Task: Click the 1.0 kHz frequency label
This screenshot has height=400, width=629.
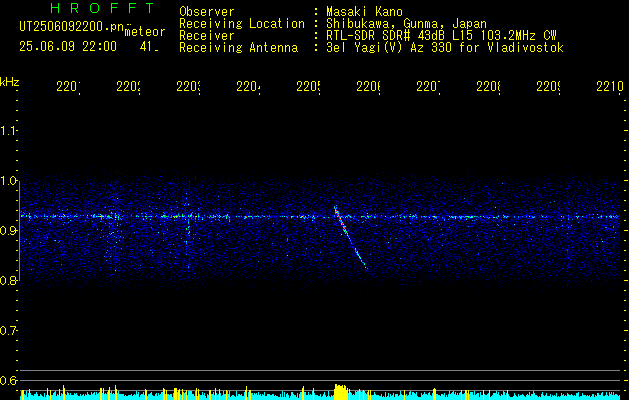Action: click(8, 181)
